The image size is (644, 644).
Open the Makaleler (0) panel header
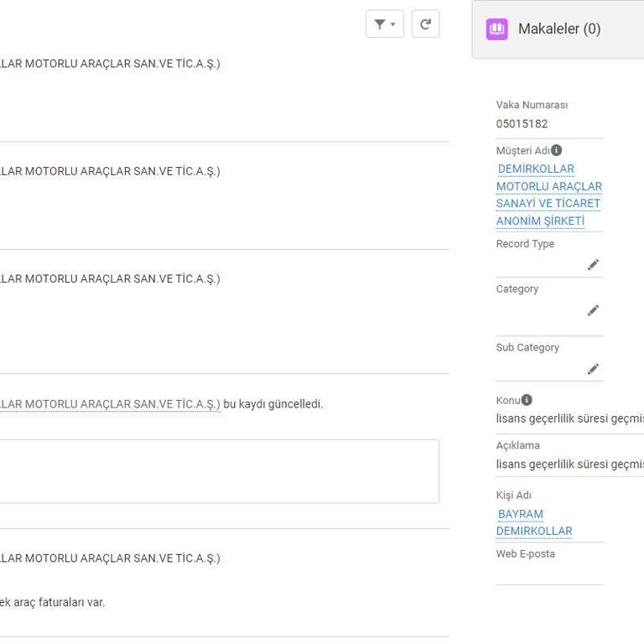(558, 29)
